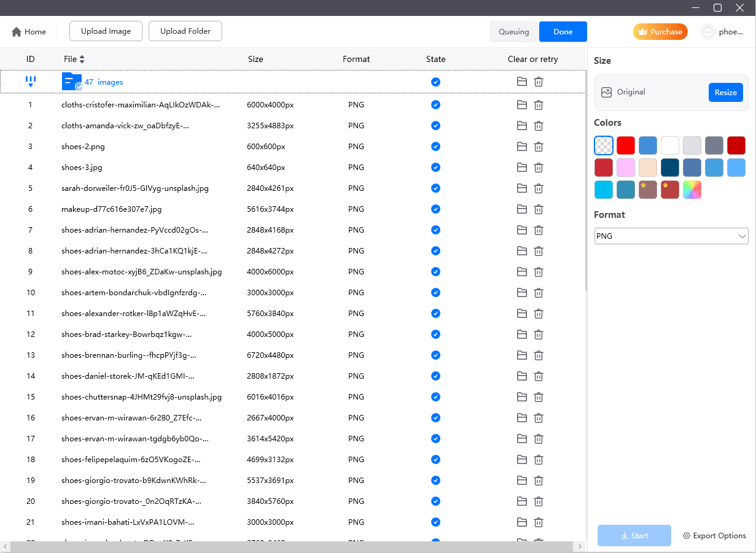Open folder for all 47 images

pos(522,82)
